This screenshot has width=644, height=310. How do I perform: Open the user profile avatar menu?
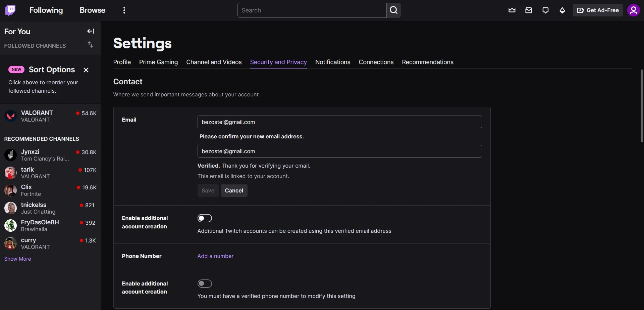point(634,10)
